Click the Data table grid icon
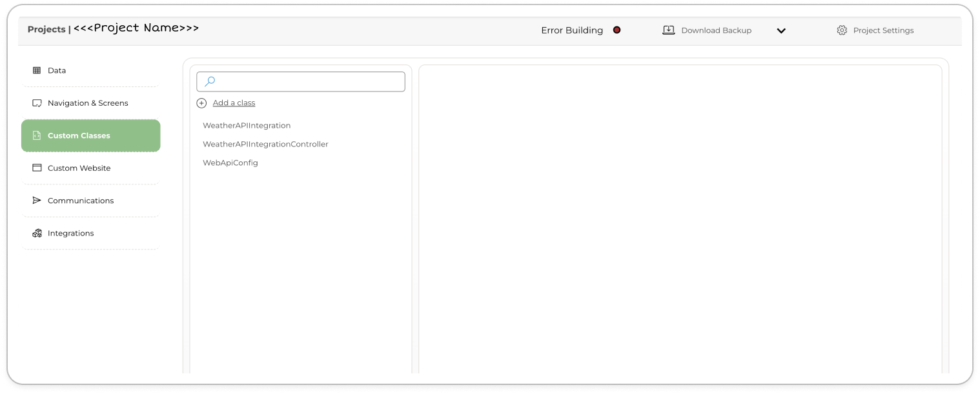Image resolution: width=980 pixels, height=394 pixels. [x=37, y=70]
